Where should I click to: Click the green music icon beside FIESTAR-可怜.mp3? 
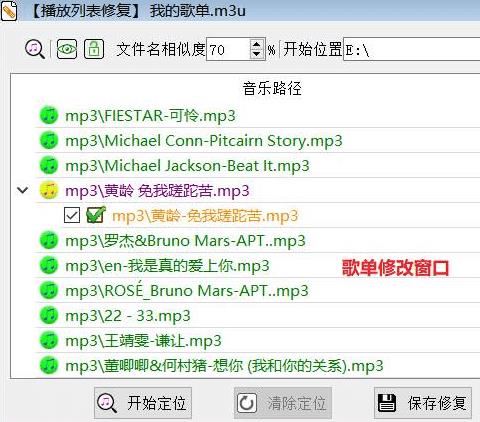[x=49, y=115]
